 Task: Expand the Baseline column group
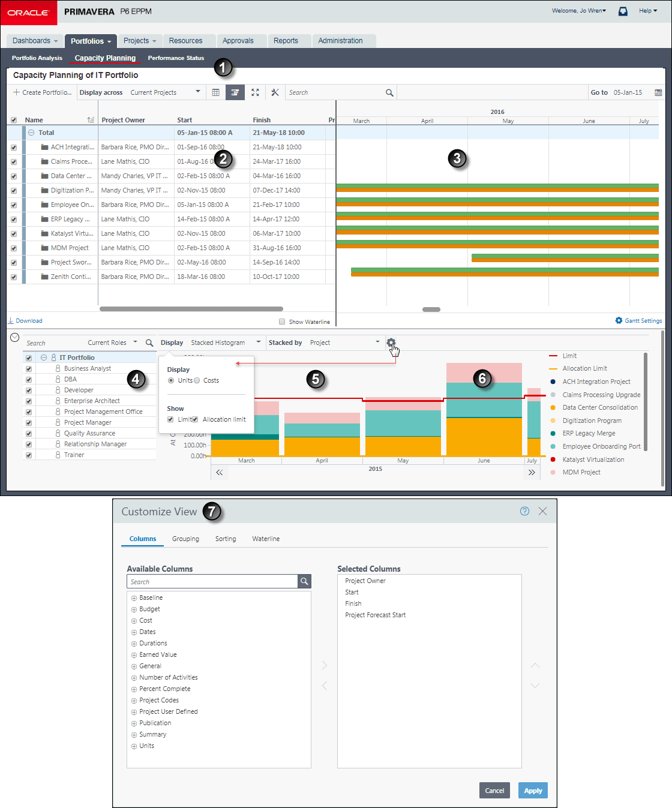[x=134, y=598]
